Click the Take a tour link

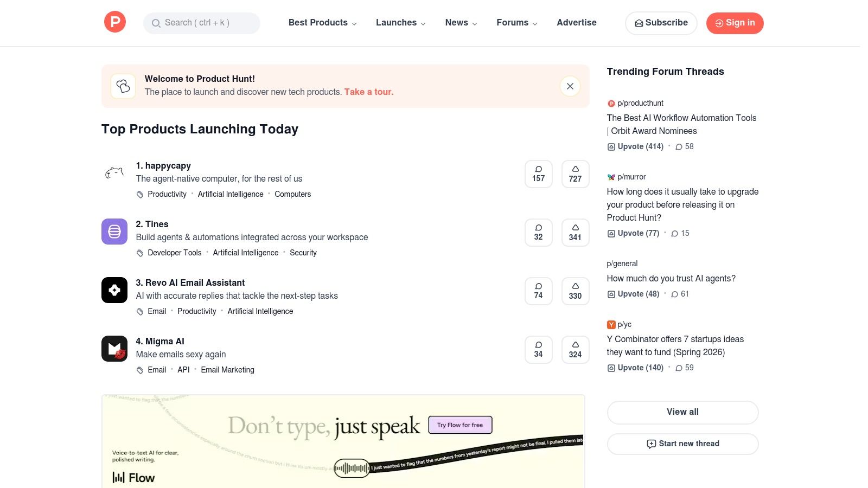coord(368,92)
